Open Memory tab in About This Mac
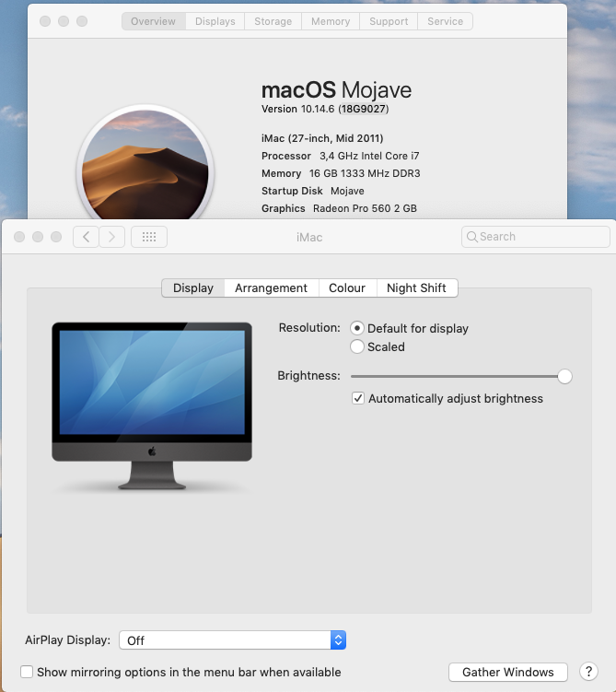Image resolution: width=616 pixels, height=692 pixels. 331,21
